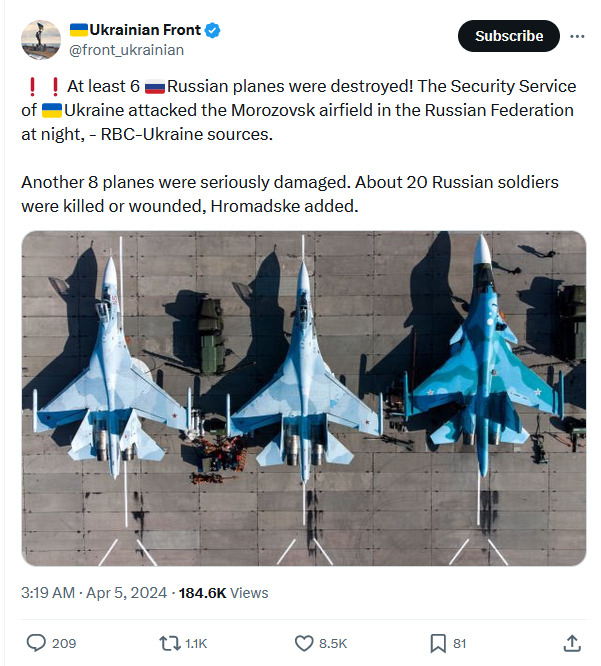Open the three-dot more options menu

(x=577, y=36)
